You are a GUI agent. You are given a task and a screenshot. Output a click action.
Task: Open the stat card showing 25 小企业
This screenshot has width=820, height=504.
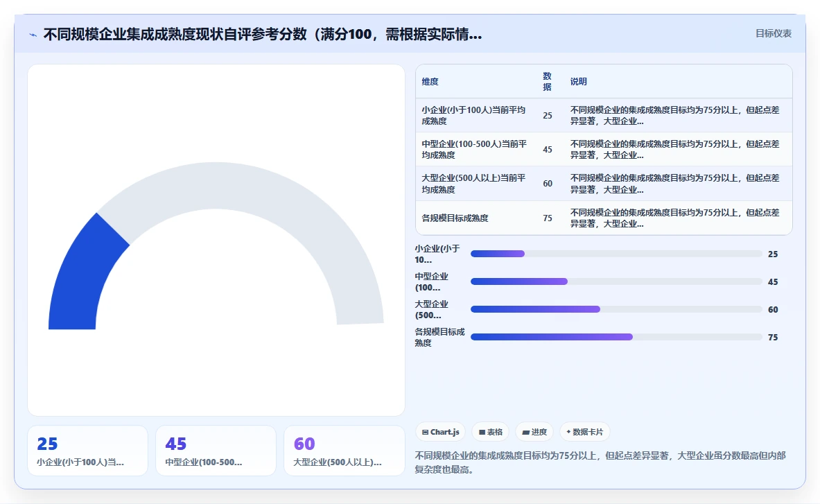(x=87, y=451)
